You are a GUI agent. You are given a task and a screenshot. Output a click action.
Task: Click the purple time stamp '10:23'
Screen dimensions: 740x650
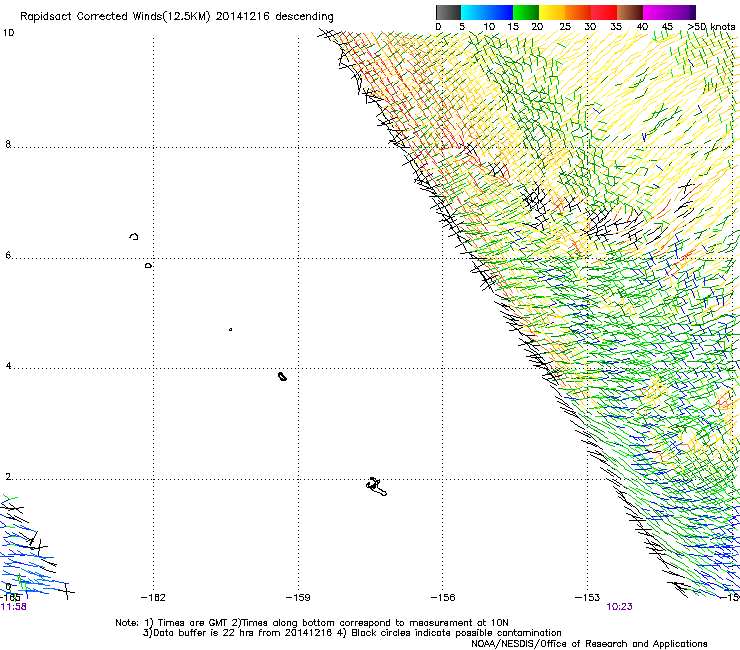pyautogui.click(x=619, y=607)
